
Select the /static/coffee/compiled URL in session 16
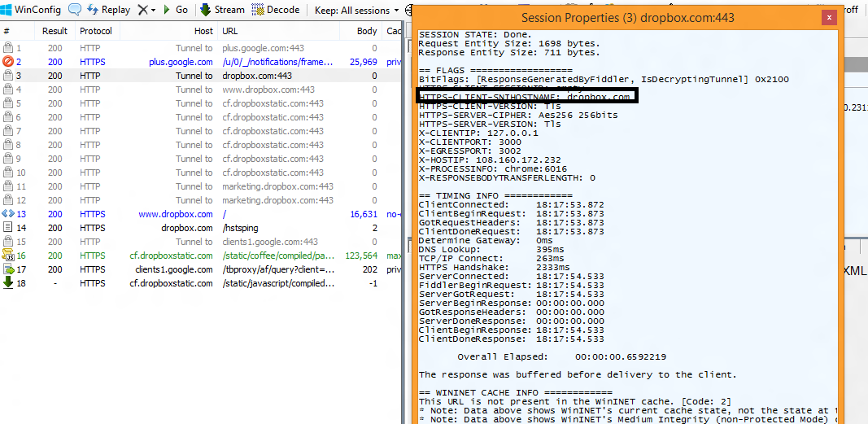pyautogui.click(x=278, y=256)
